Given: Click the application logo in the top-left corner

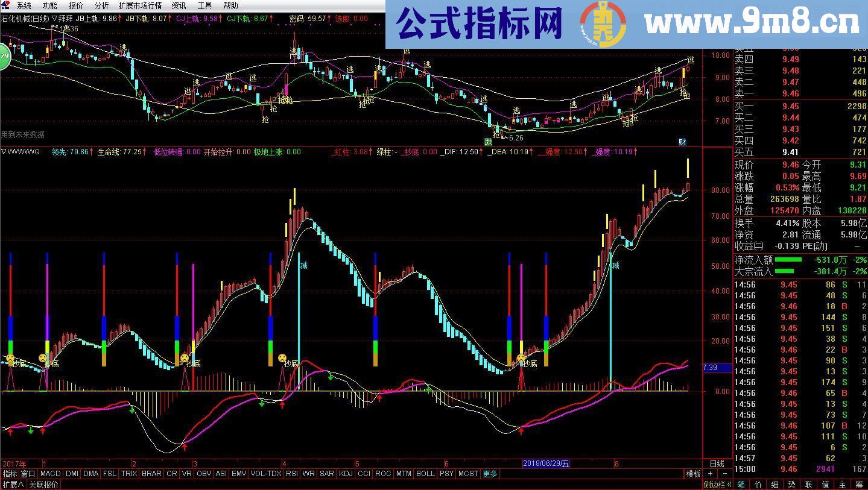Looking at the screenshot, I should [x=5, y=5].
